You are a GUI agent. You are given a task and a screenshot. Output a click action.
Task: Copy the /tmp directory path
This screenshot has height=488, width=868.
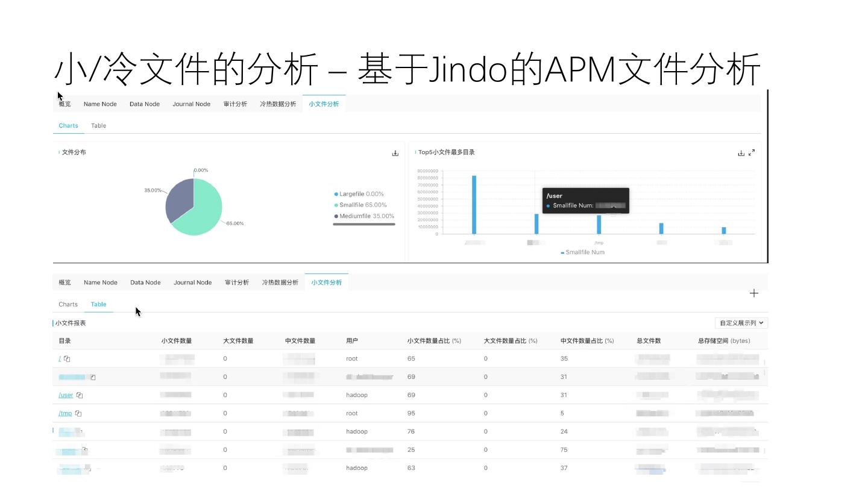click(x=78, y=413)
